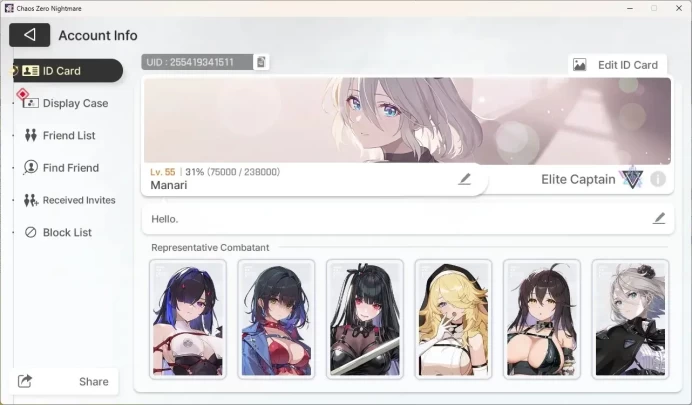This screenshot has height=405, width=692.
Task: Select silver-haired last combatant card
Action: (x=630, y=319)
